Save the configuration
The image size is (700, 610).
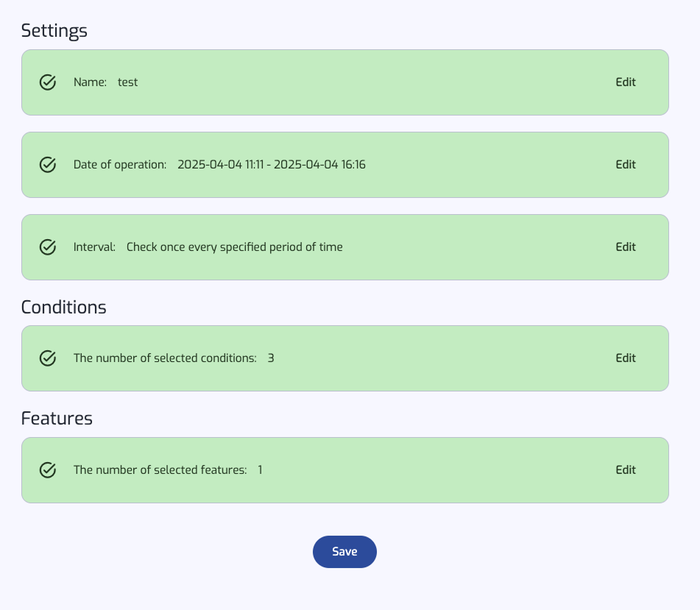pyautogui.click(x=344, y=552)
